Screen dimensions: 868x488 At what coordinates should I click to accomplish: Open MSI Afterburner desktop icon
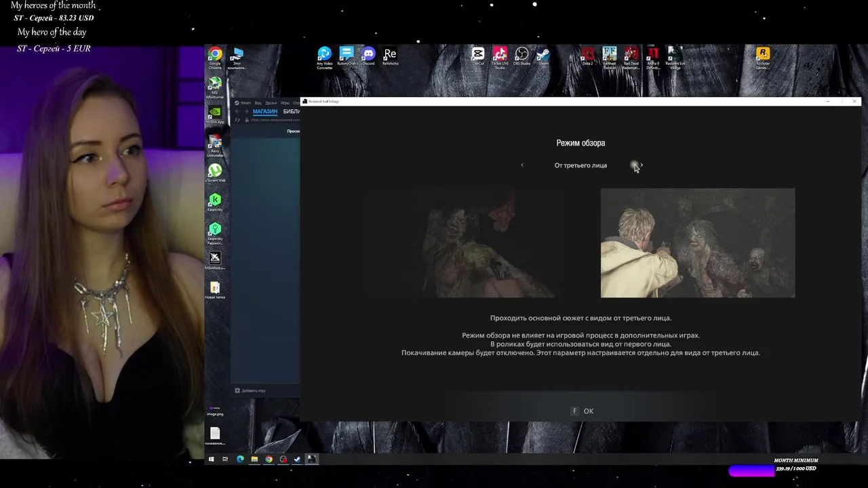215,87
